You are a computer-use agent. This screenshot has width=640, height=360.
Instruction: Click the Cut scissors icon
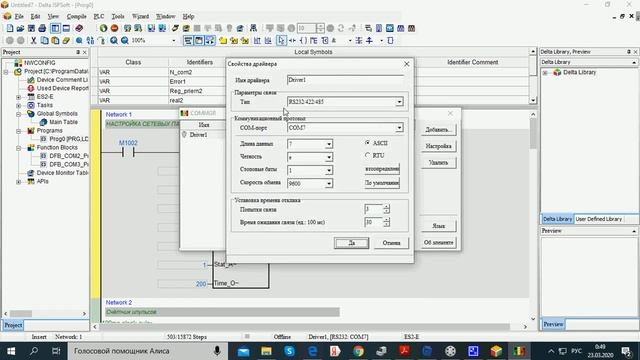click(33, 40)
